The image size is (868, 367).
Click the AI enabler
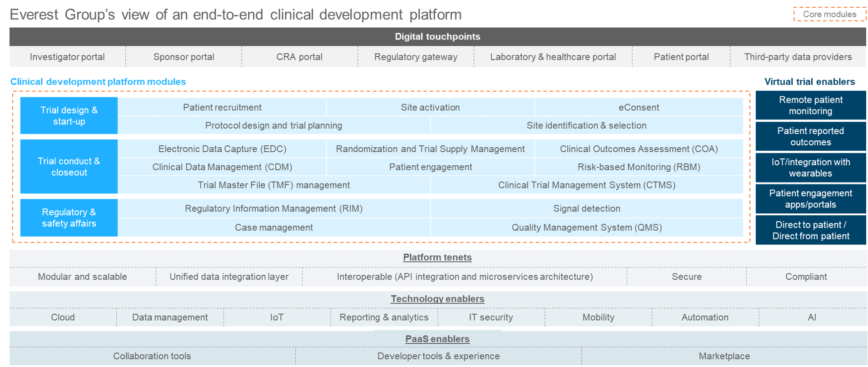point(812,317)
